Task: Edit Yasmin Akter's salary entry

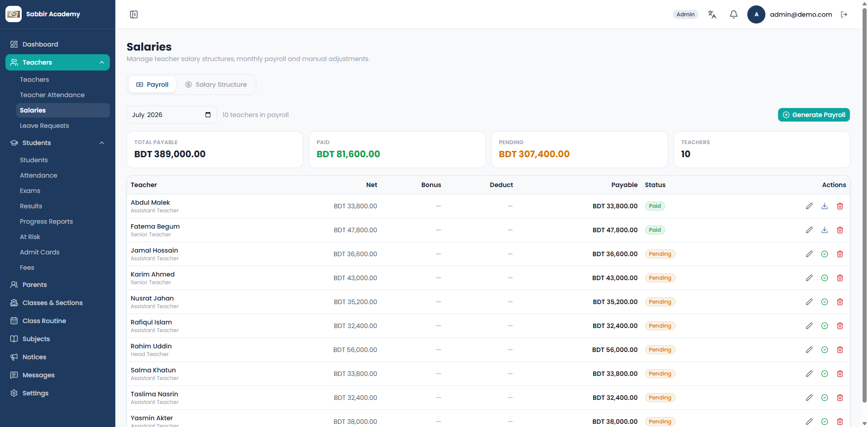Action: [809, 422]
